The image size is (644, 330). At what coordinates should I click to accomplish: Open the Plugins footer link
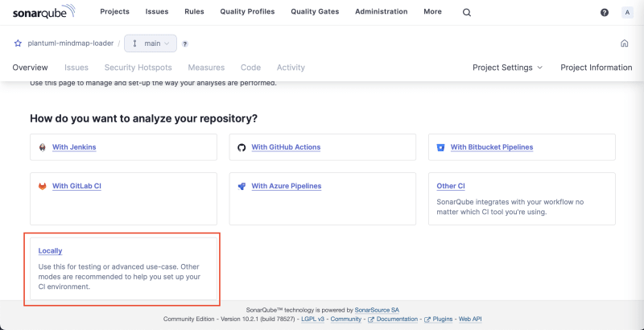pos(442,319)
